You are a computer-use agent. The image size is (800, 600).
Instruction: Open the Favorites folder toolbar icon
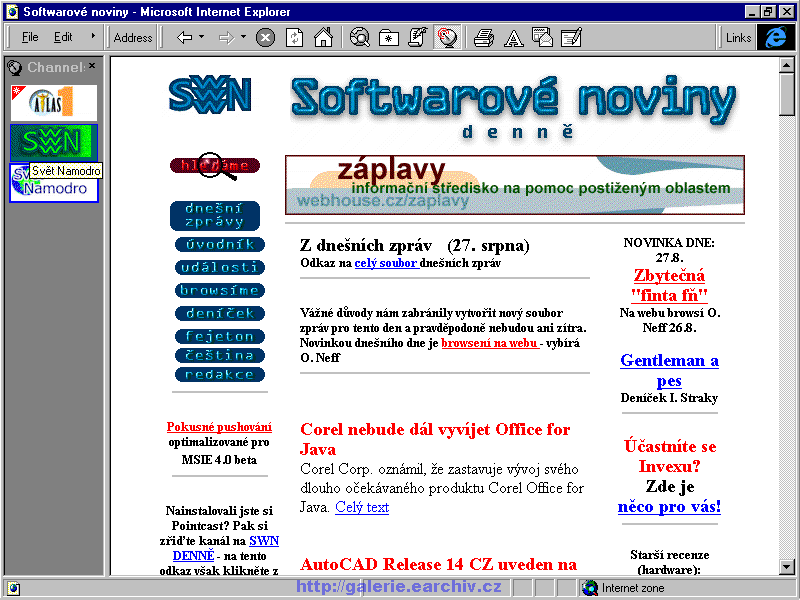pos(389,38)
